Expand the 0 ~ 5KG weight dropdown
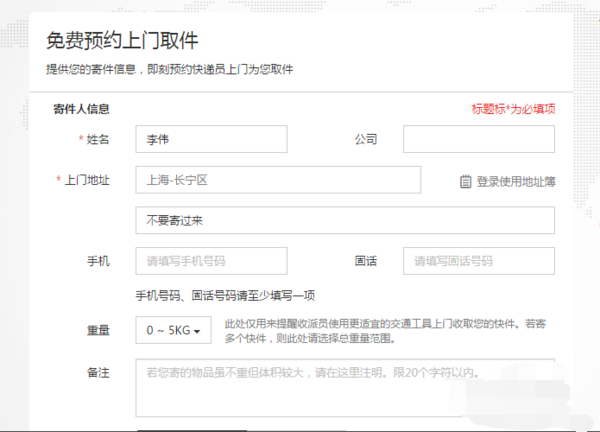The image size is (600, 432). click(x=173, y=330)
